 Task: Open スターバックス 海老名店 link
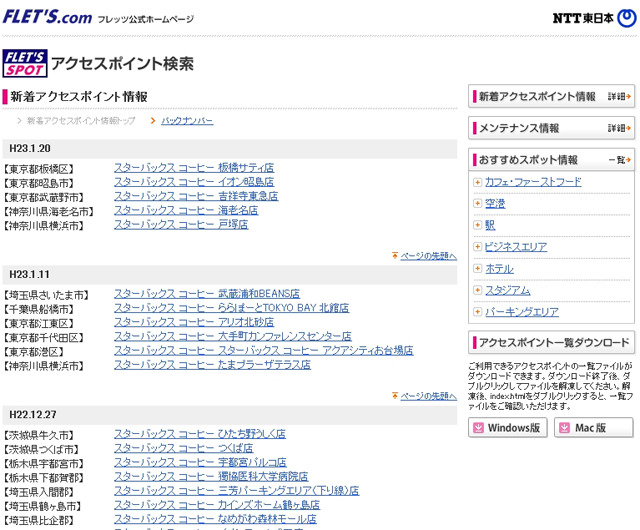tap(186, 210)
